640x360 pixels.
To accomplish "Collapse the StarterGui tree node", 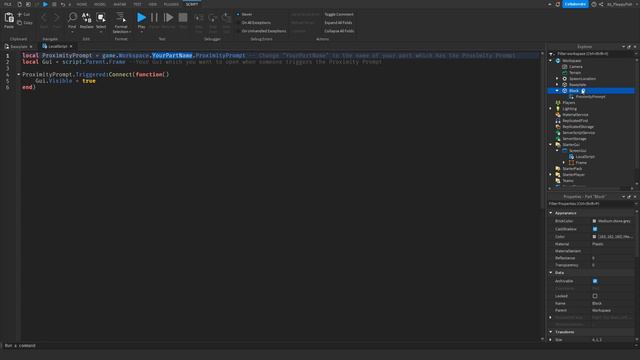I will point(551,144).
